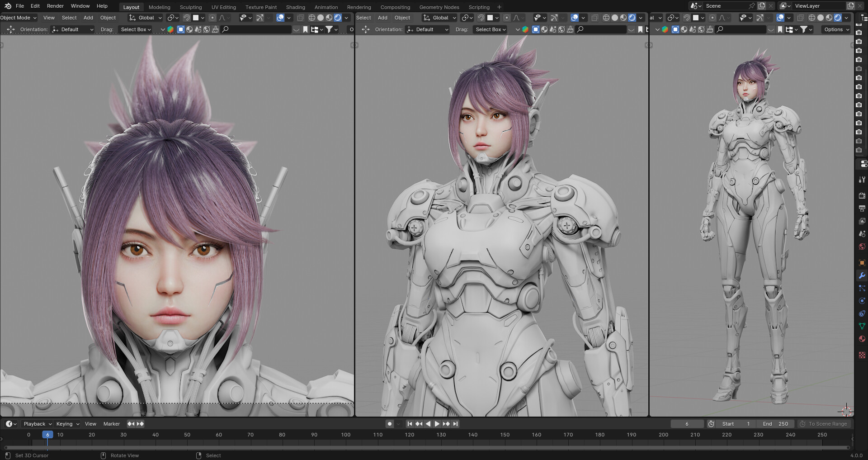Click the pin scene icon

[x=752, y=6]
